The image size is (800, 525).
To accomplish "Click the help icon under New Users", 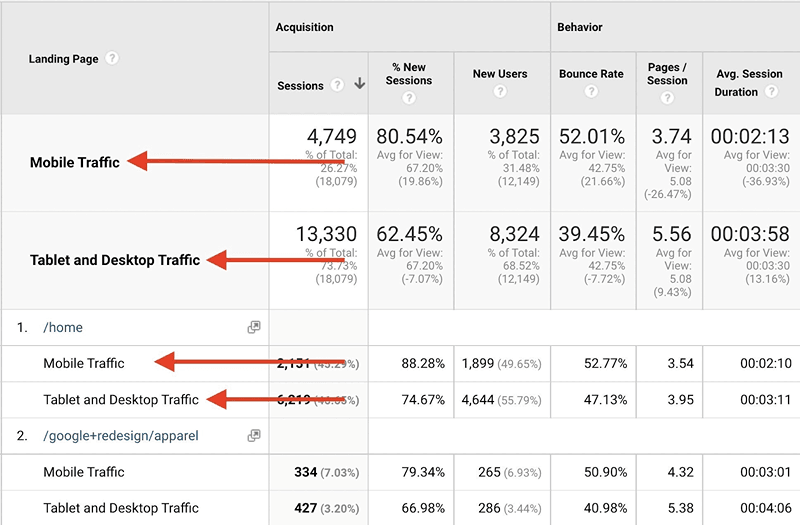I will [498, 92].
